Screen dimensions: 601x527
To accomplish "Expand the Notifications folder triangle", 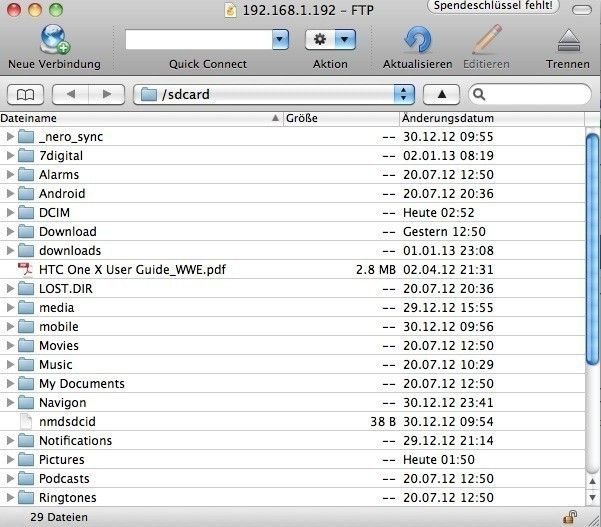I will pos(10,440).
